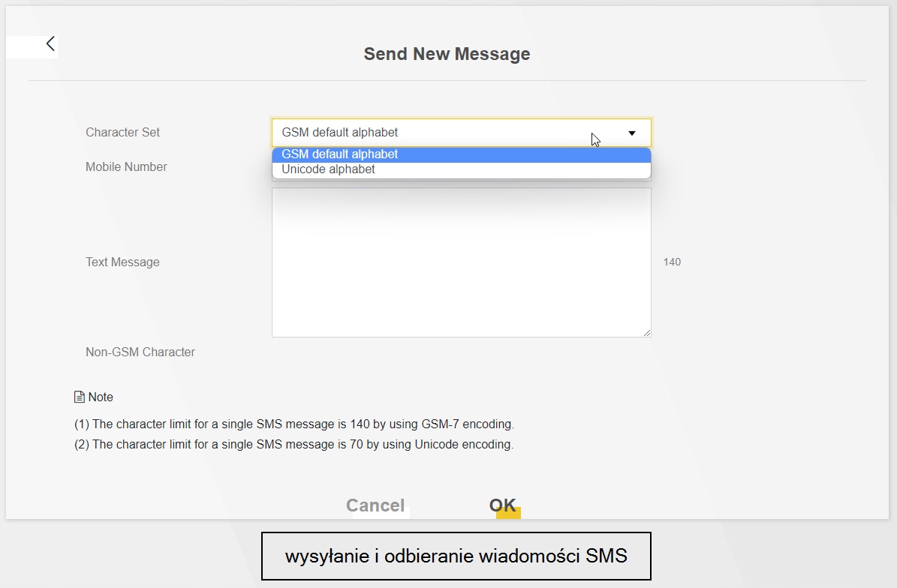
Task: Click the Note document icon
Action: pyautogui.click(x=80, y=397)
